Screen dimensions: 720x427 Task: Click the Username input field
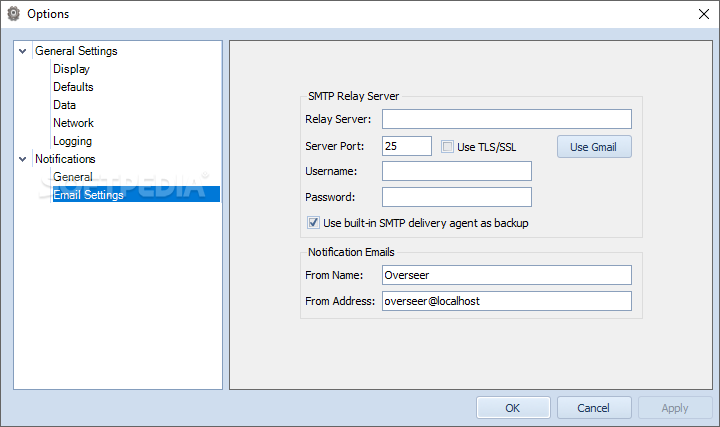[x=457, y=171]
